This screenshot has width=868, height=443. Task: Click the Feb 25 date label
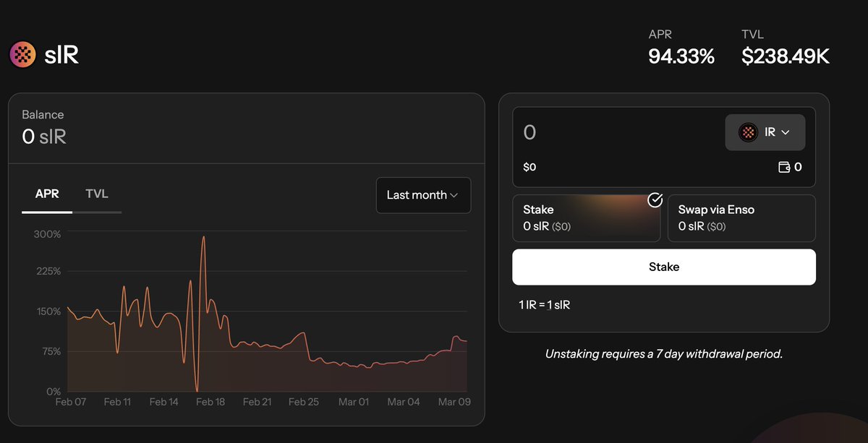(x=304, y=402)
